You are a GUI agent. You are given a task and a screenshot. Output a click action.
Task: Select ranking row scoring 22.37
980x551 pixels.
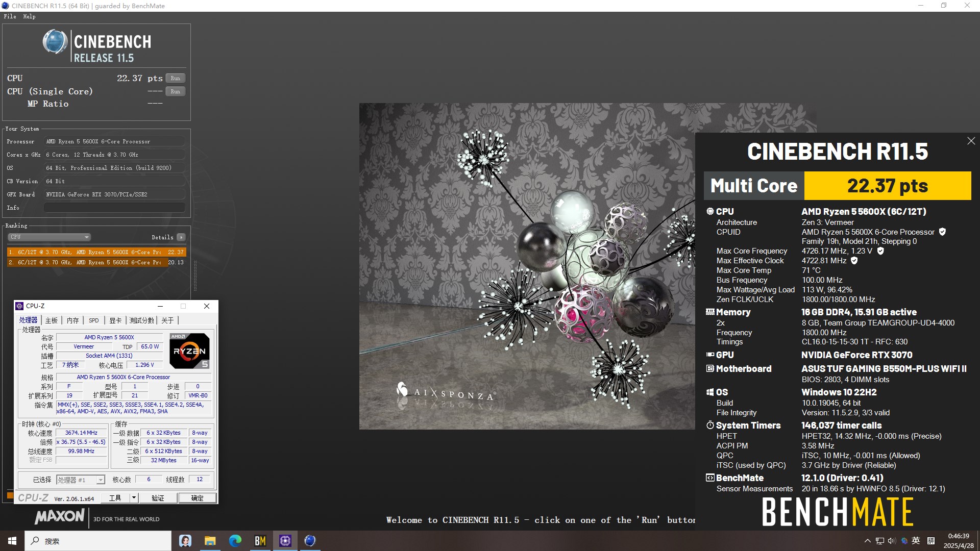[96, 252]
